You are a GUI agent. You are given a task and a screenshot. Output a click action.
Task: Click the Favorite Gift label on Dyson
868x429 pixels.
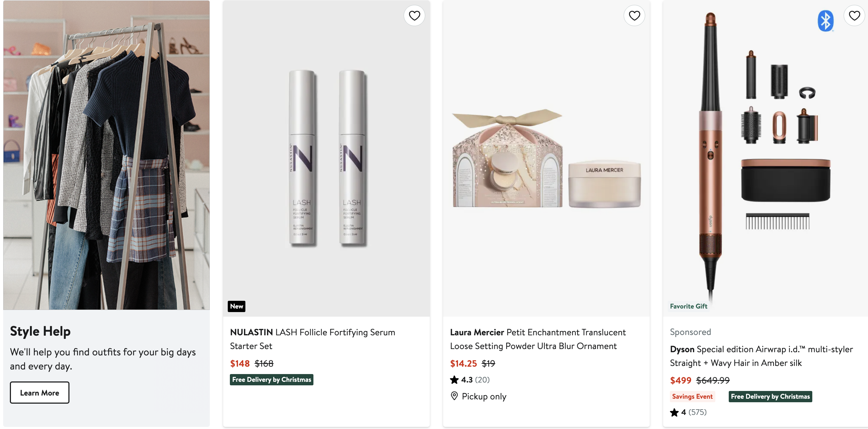(x=689, y=306)
